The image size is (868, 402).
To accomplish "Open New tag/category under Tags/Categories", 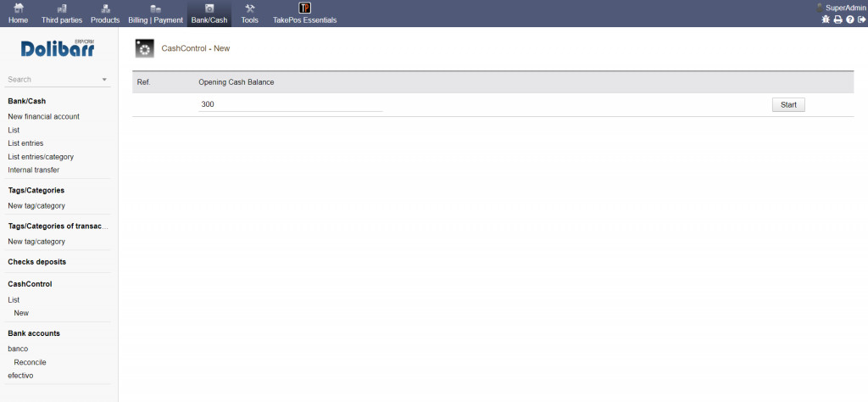I will point(36,206).
